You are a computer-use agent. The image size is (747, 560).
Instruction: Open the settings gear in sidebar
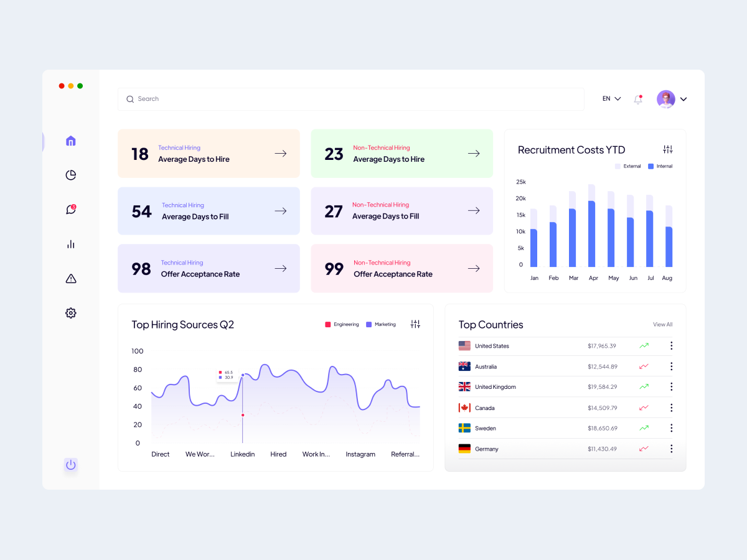pos(71,313)
